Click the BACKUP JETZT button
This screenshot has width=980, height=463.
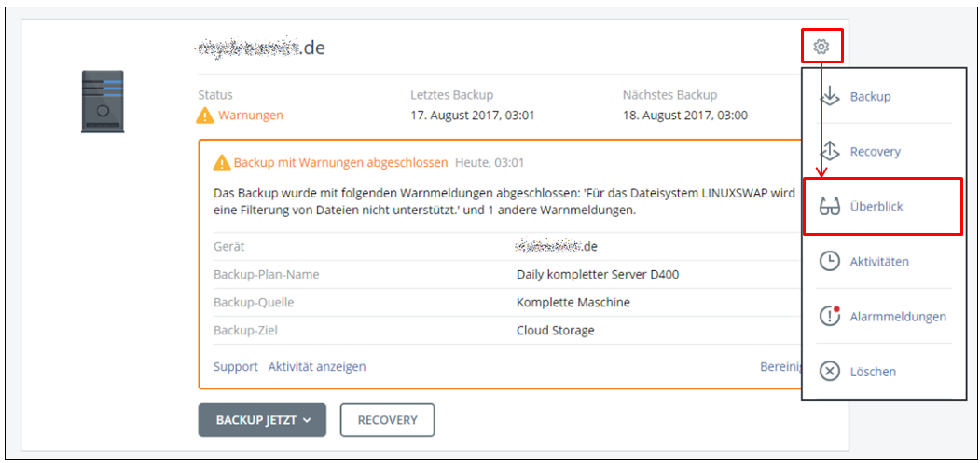click(x=262, y=420)
